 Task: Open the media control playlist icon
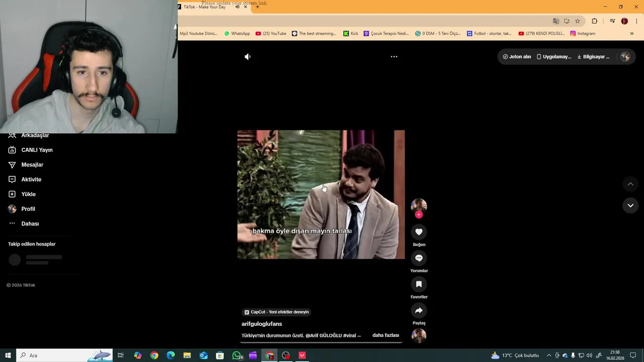(x=612, y=21)
